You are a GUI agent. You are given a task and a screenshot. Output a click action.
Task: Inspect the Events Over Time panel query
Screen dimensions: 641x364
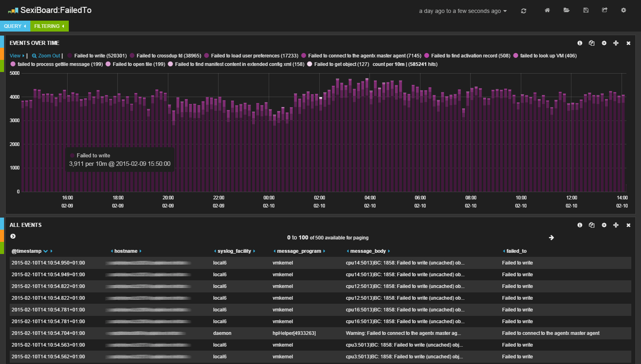click(x=592, y=43)
